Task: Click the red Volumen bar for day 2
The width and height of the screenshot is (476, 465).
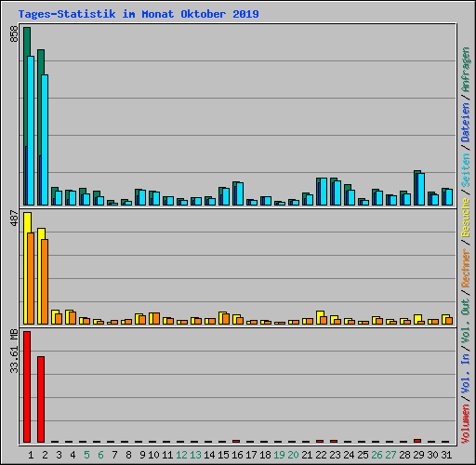Action: (41, 399)
